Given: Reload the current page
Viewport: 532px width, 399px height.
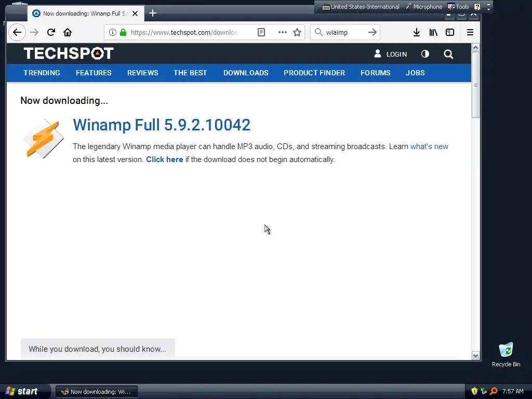Looking at the screenshot, I should click(x=51, y=32).
